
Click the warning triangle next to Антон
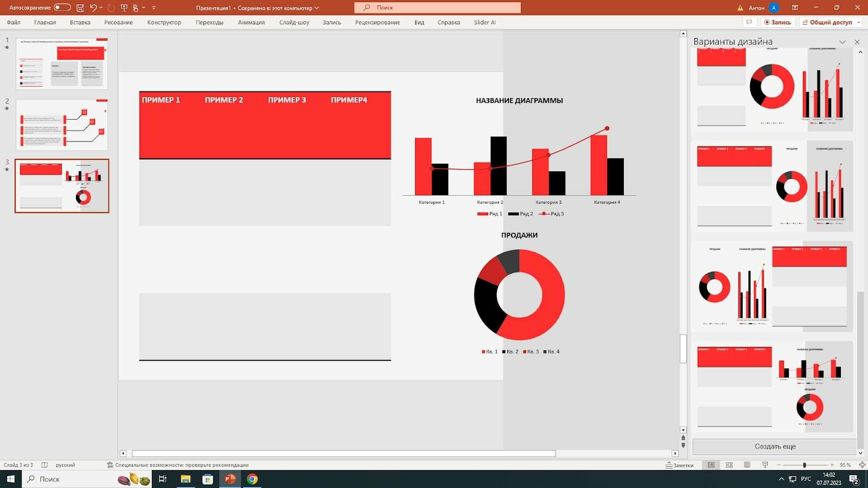click(741, 8)
